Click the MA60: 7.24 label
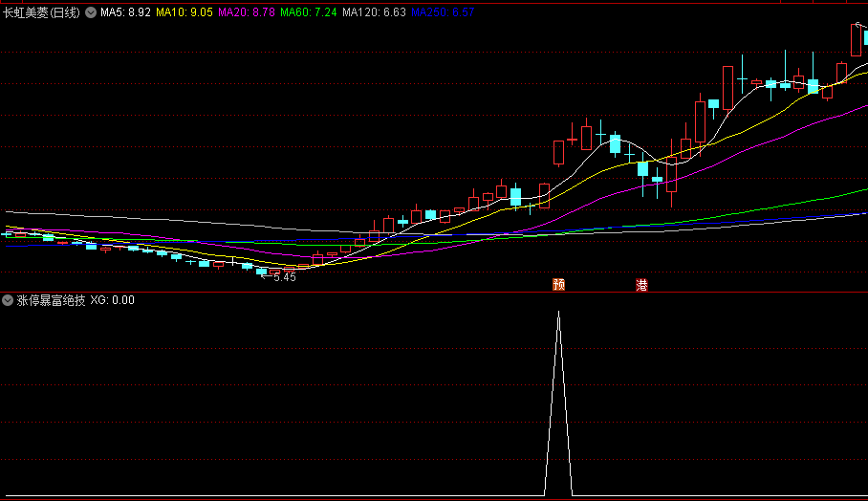This screenshot has height=501, width=868. point(309,12)
